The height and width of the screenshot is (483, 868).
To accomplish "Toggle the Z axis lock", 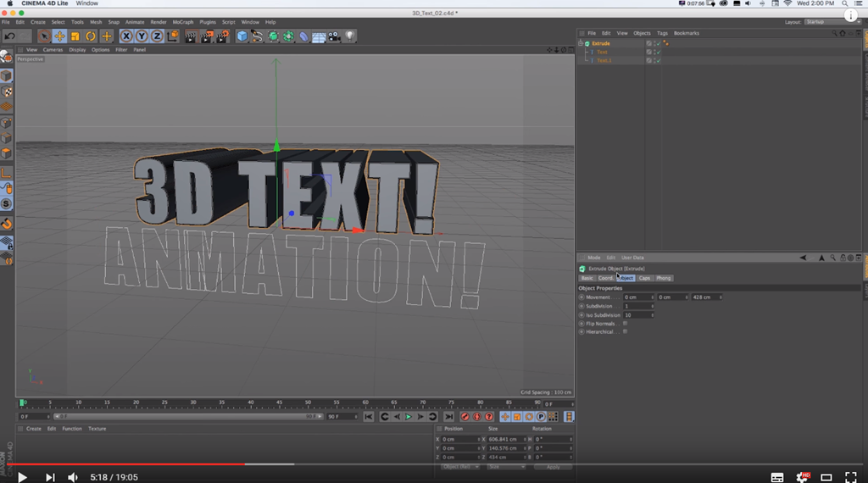I will (x=157, y=36).
